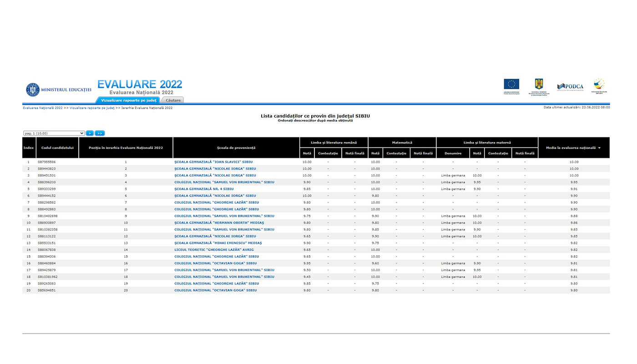Viewport: 637px width, 364px height.
Task: Select the Vizualizare rapoarte pe județ tab
Action: pyautogui.click(x=128, y=100)
